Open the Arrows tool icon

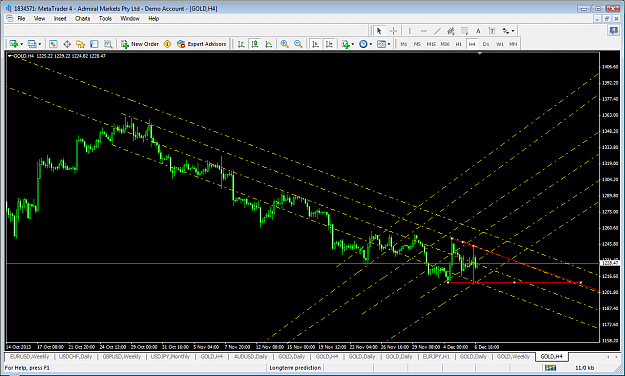click(505, 31)
